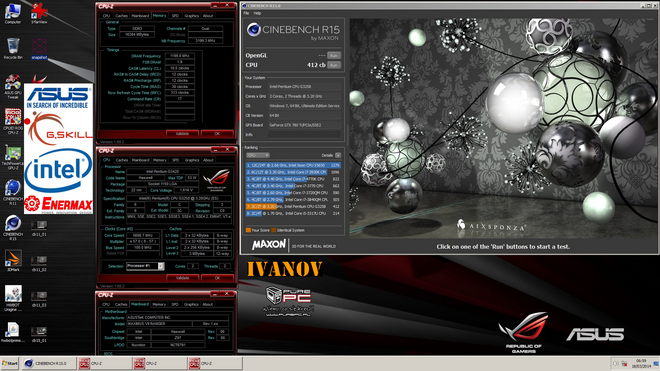Image resolution: width=660 pixels, height=371 pixels.
Task: Open the Recycle Bin icon
Action: (13, 48)
